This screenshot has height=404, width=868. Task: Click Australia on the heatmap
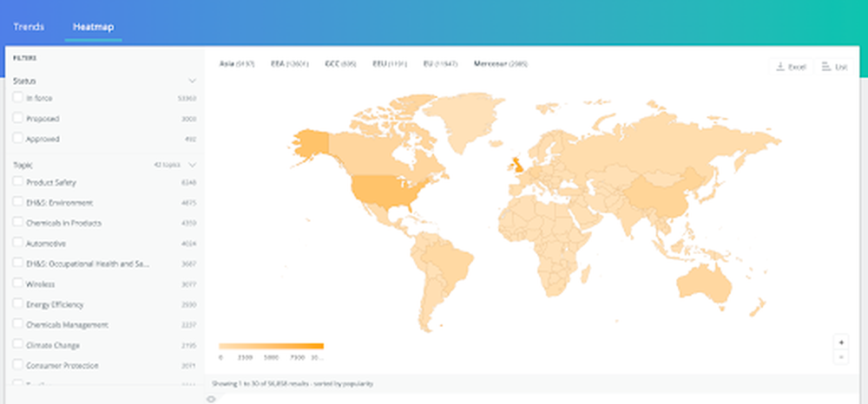coord(706,283)
